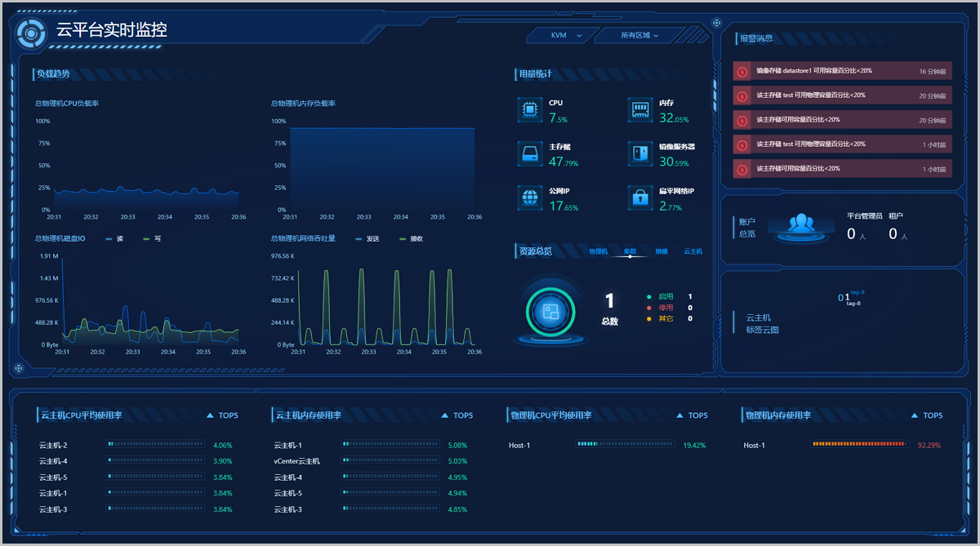The width and height of the screenshot is (980, 546).
Task: Click the tag-9 label in tag cloud
Action: click(x=857, y=292)
